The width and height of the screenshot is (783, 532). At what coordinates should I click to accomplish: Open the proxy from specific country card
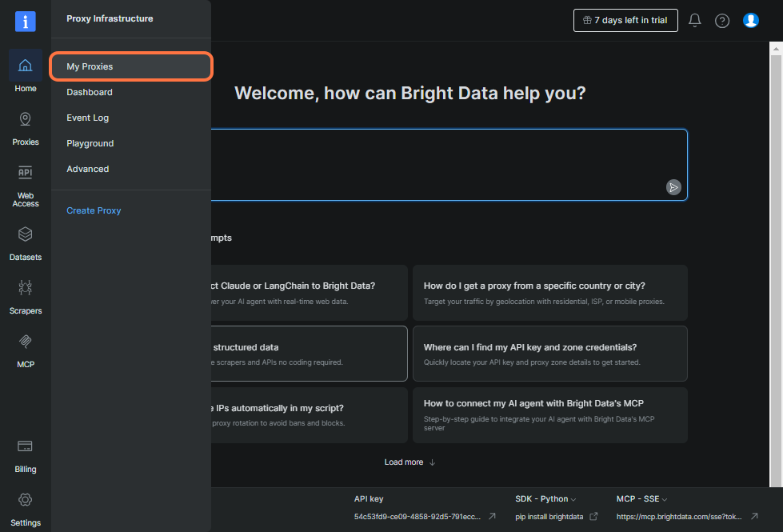point(549,293)
